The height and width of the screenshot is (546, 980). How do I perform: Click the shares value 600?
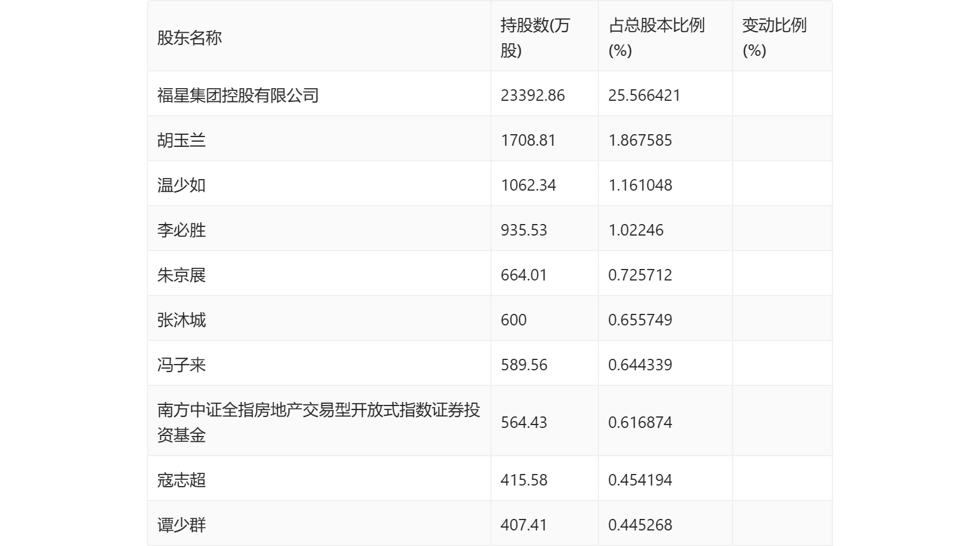click(x=514, y=320)
